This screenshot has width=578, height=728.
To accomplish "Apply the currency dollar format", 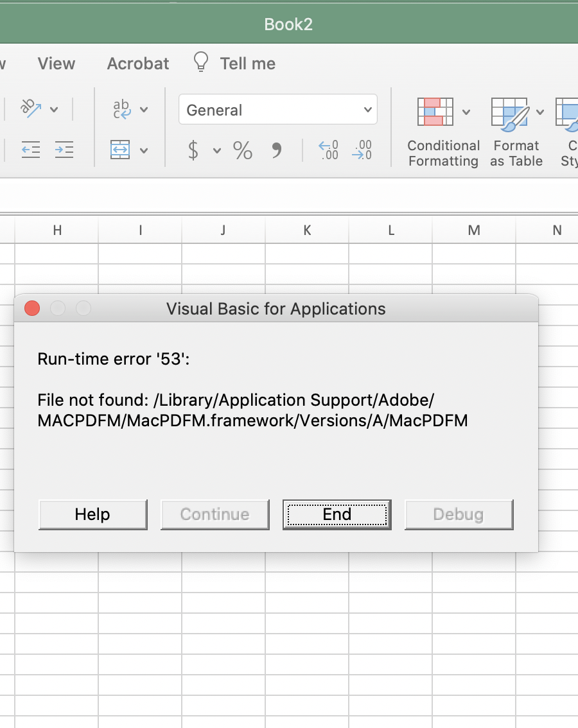I will click(193, 150).
